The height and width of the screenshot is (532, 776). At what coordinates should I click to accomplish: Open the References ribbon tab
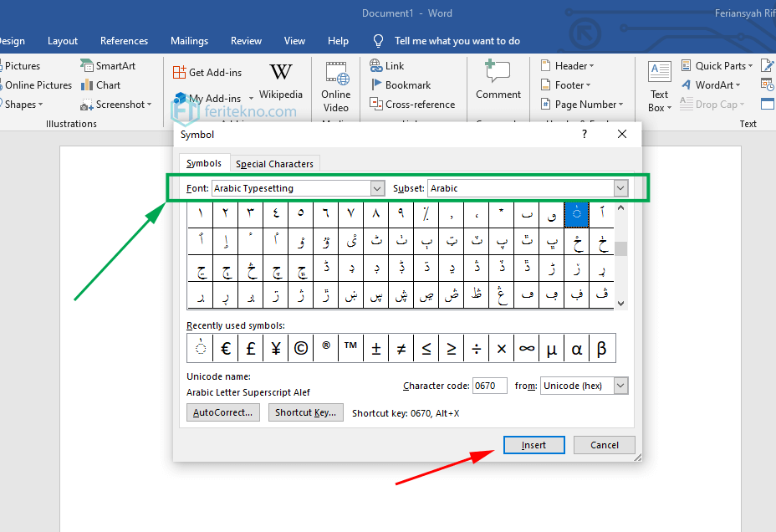[x=125, y=41]
